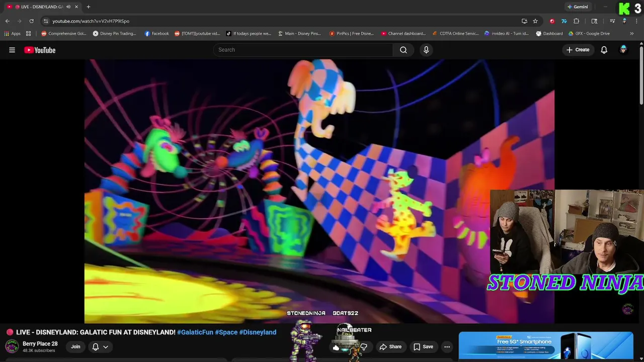Open a new browser tab with plus
Viewport: 644px width, 362px height.
click(88, 7)
